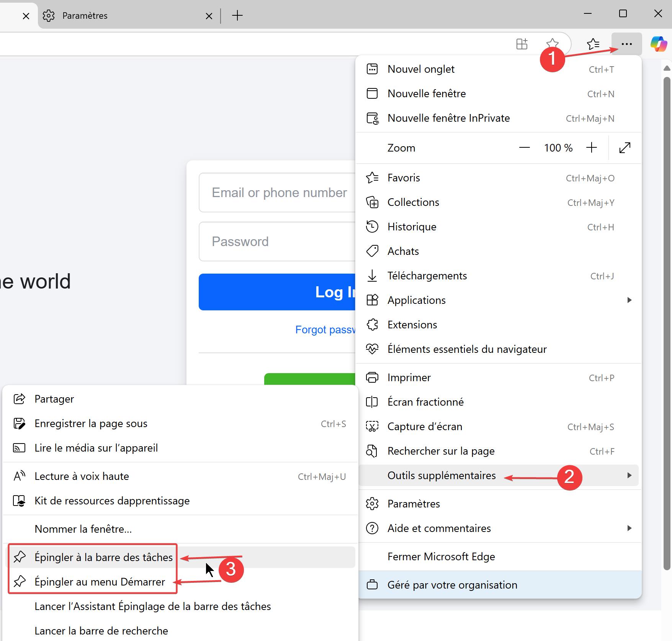
Task: Open a new tab with plus button
Action: point(237,16)
